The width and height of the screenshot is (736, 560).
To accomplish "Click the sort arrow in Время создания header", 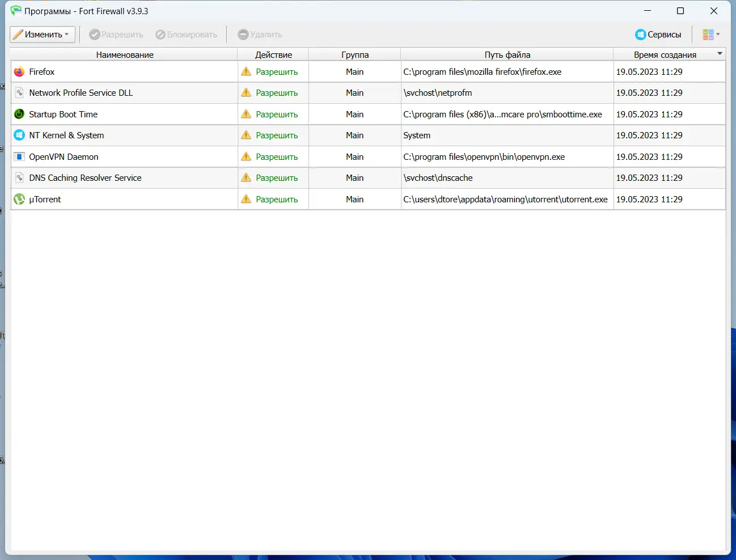I will point(720,53).
